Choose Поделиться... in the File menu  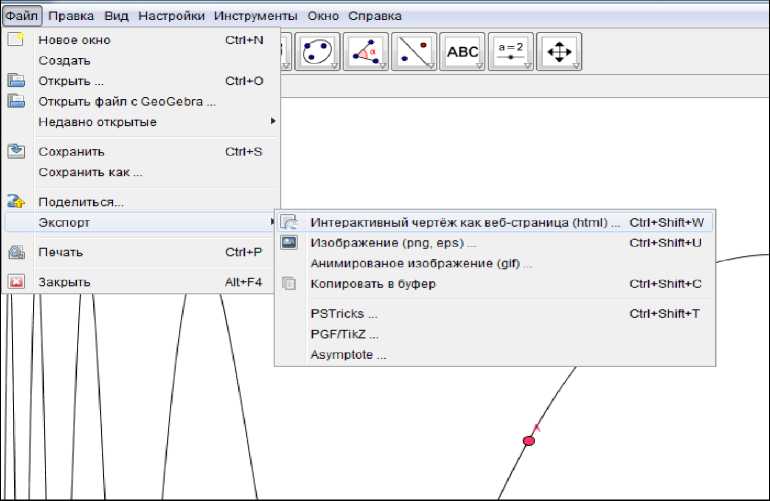coord(141,202)
